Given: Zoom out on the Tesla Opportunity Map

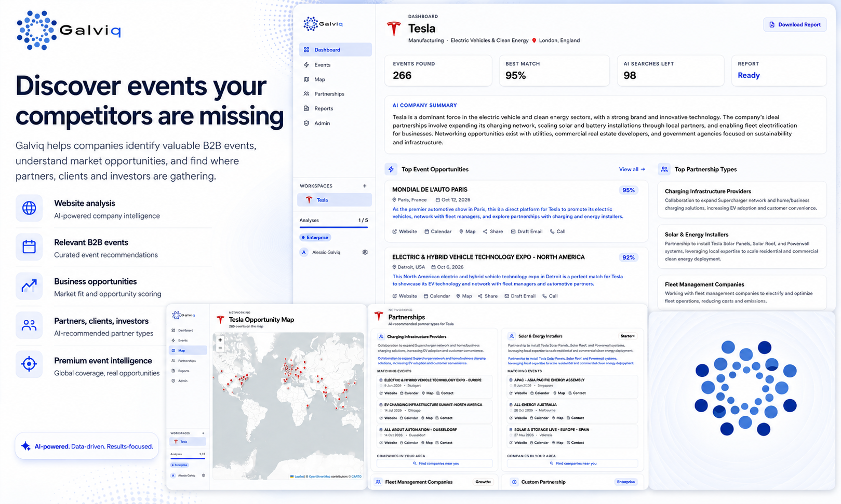Looking at the screenshot, I should (x=220, y=348).
